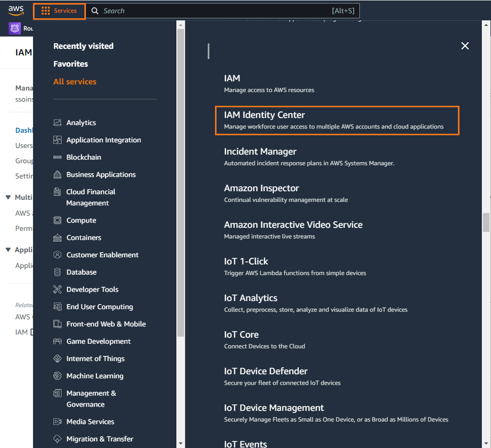491x448 pixels.
Task: Open Dashboard in the IAM sidebar
Action: point(24,130)
